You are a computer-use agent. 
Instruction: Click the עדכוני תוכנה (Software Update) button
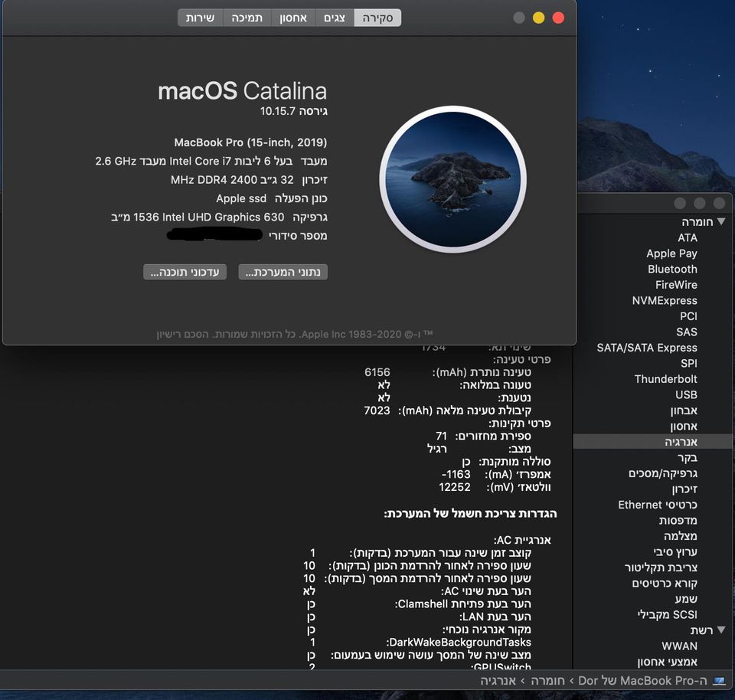[x=185, y=272]
